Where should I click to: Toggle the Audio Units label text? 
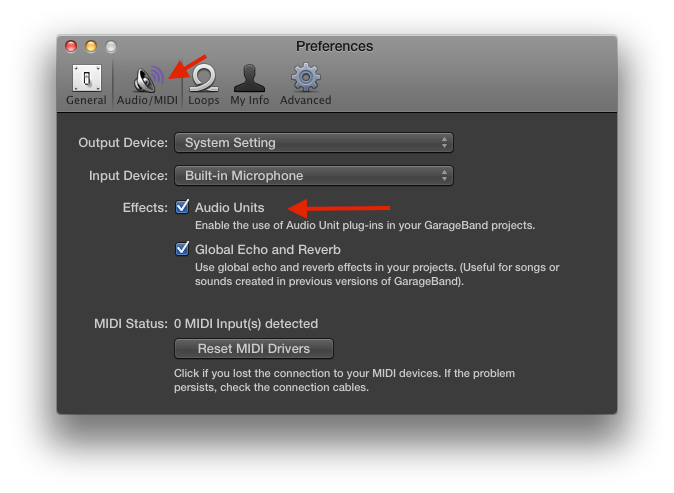[230, 208]
